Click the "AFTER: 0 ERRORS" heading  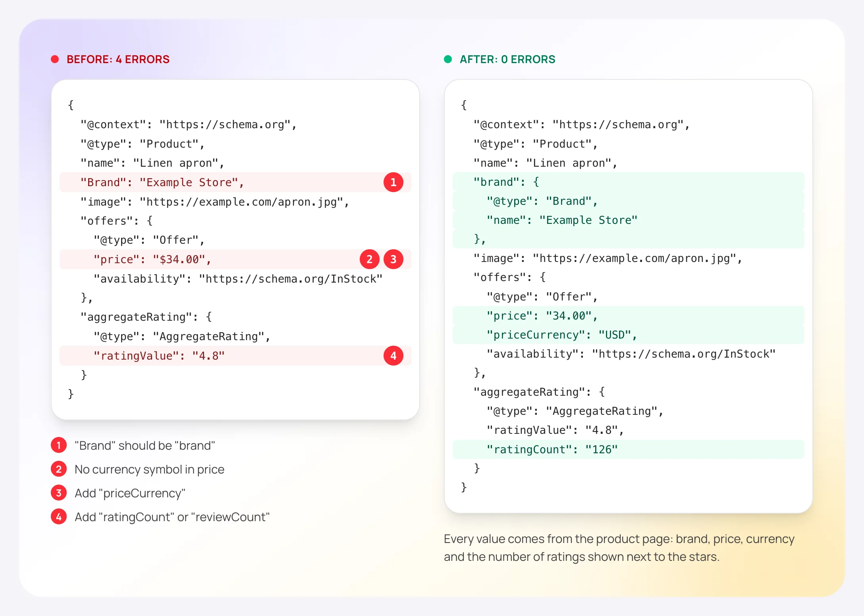tap(507, 60)
